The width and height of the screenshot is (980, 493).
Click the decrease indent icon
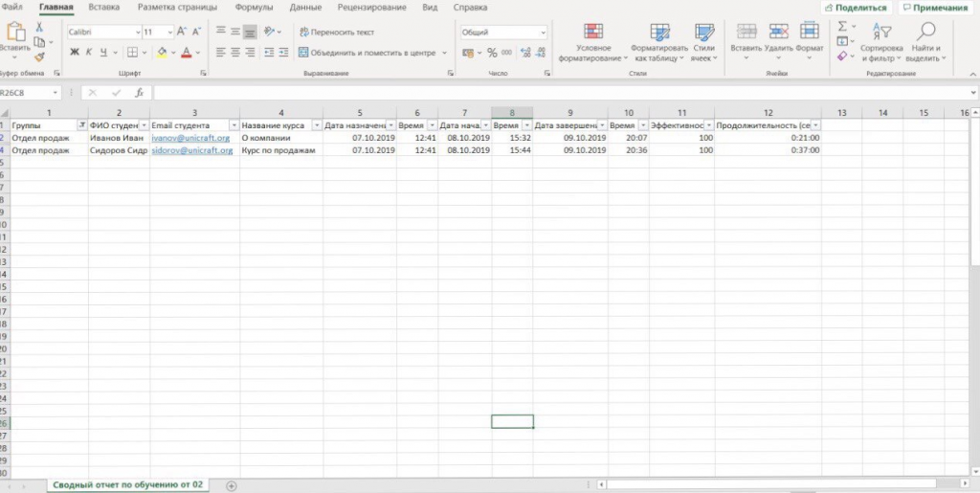(269, 53)
